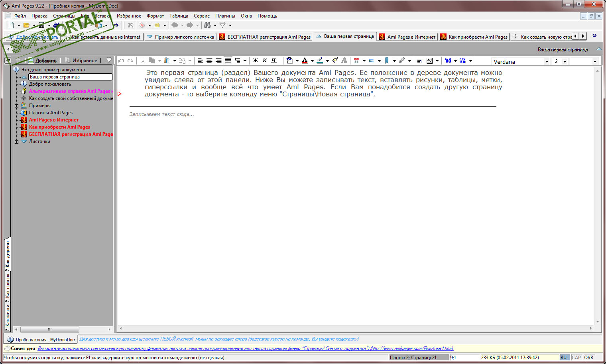Image resolution: width=606 pixels, height=364 pixels.
Task: Open the Verdana font name dropdown
Action: point(547,62)
